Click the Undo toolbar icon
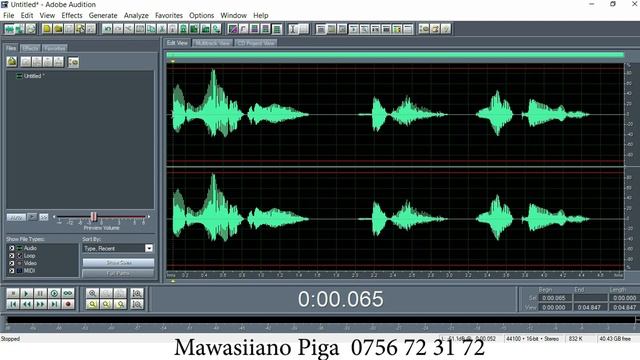The image size is (640, 360). click(107, 29)
